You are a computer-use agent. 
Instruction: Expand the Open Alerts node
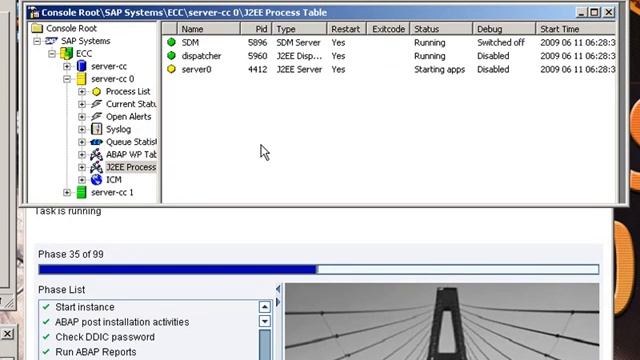click(82, 117)
